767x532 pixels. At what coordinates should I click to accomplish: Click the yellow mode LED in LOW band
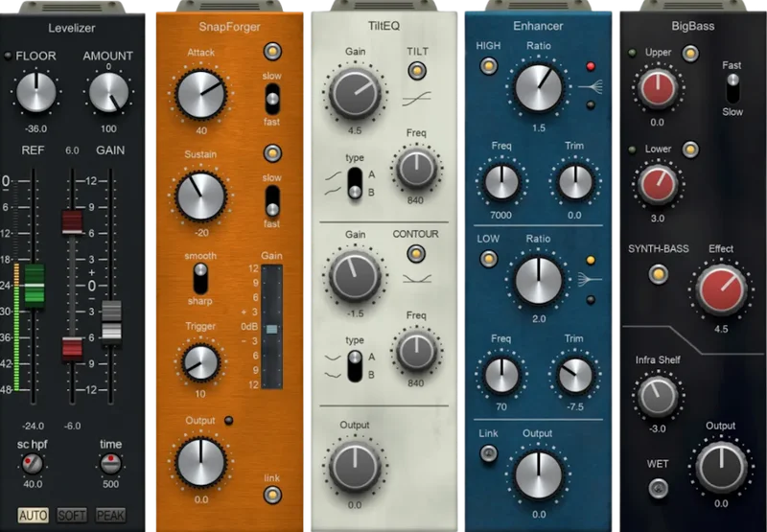591,260
